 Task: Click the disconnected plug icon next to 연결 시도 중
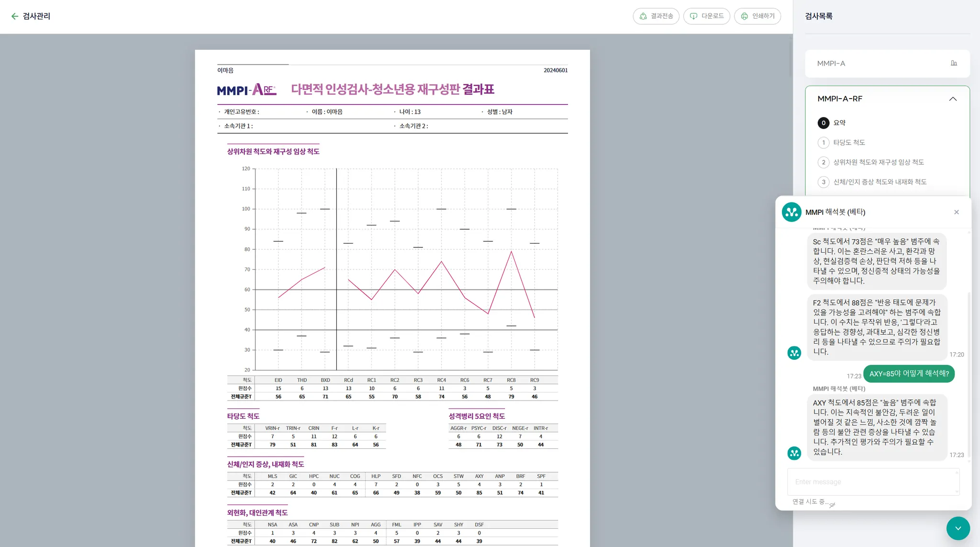(x=833, y=505)
